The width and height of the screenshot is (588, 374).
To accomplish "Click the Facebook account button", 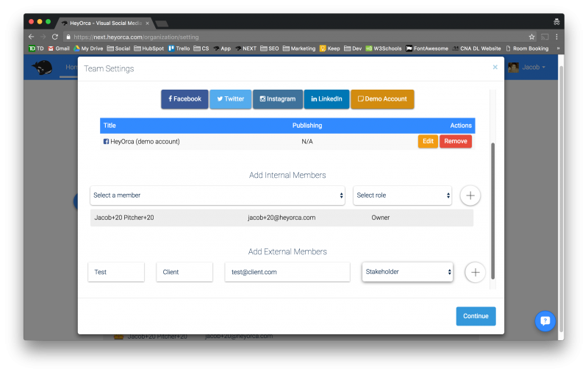I will click(184, 99).
